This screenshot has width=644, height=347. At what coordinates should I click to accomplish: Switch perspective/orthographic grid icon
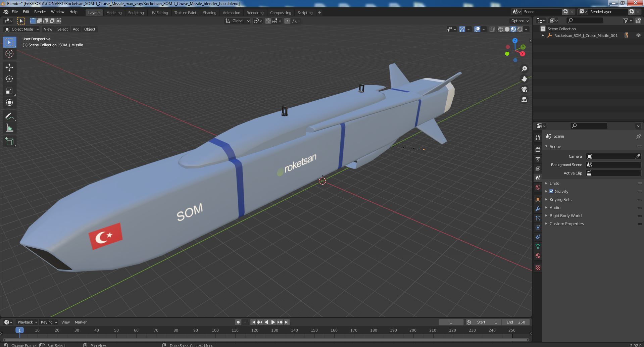[x=524, y=100]
